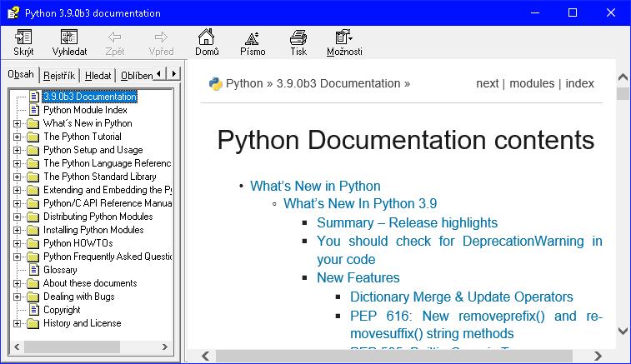
Task: Click the Vpřed forward arrow icon
Action: 161,37
